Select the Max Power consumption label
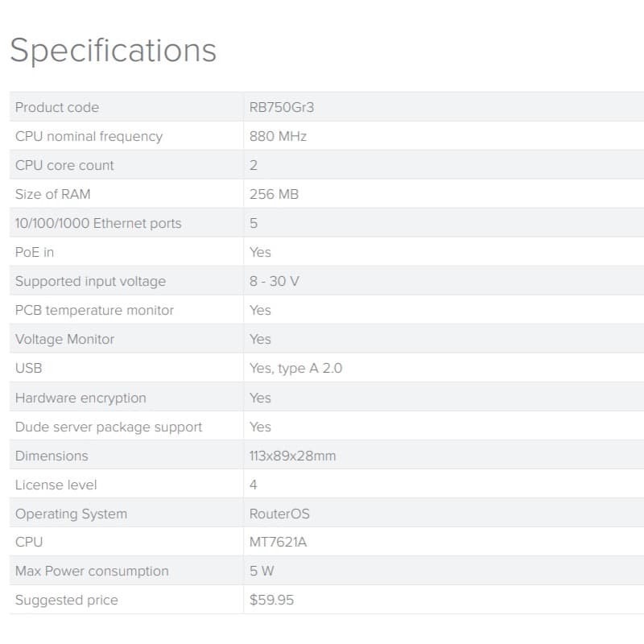644x644 pixels. click(92, 571)
